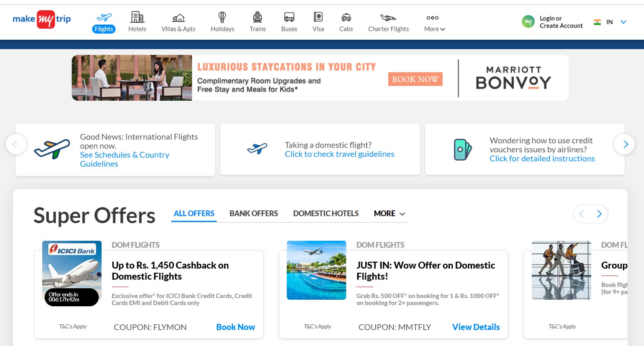Open the Trains menu label
The height and width of the screenshot is (346, 644).
click(x=257, y=29)
